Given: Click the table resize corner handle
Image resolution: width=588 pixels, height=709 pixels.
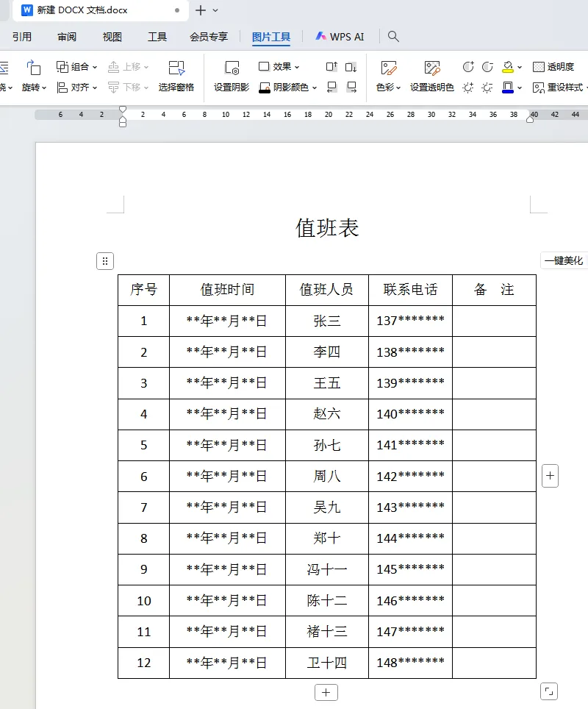Looking at the screenshot, I should click(549, 691).
